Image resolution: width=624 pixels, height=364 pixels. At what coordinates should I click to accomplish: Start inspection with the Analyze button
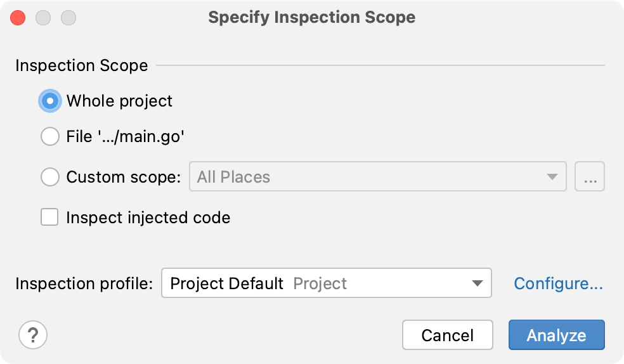tap(556, 335)
